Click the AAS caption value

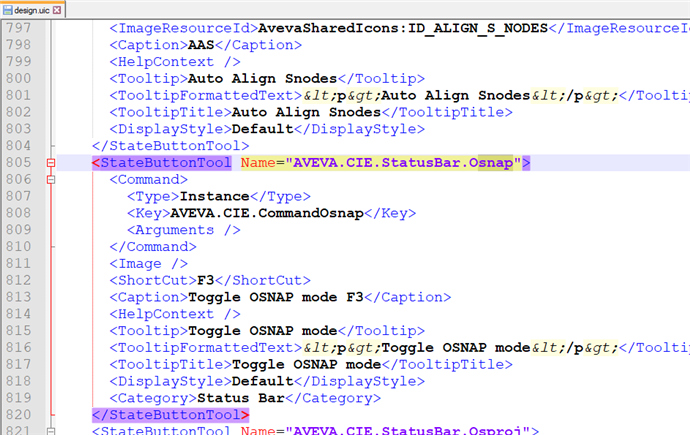(201, 45)
